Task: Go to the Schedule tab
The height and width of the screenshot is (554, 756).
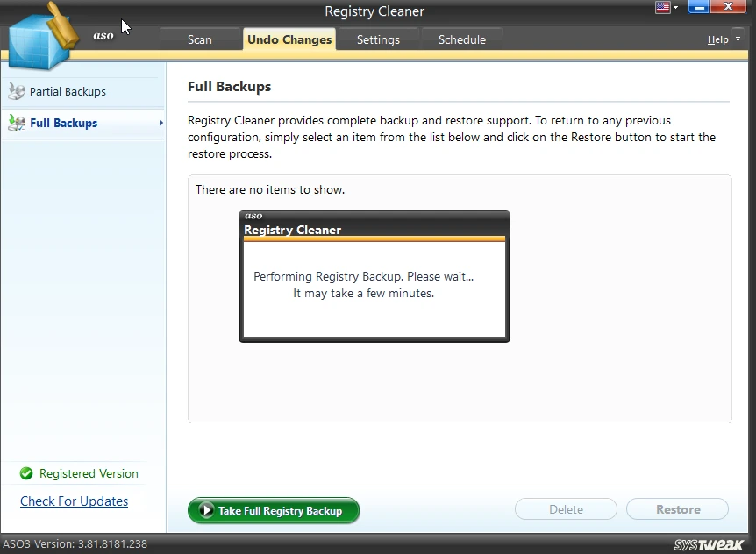Action: [x=461, y=39]
